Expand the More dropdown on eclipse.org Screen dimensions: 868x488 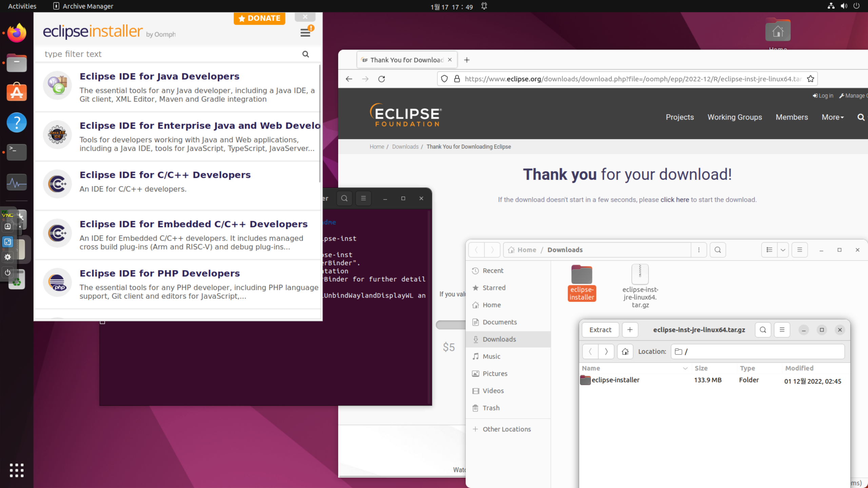coord(833,117)
